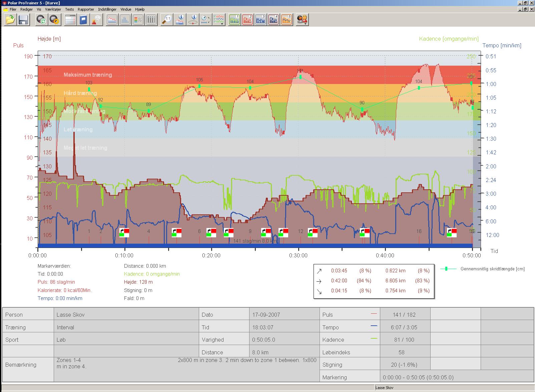Open the calendar view icon
535x392 pixels.
[70, 20]
